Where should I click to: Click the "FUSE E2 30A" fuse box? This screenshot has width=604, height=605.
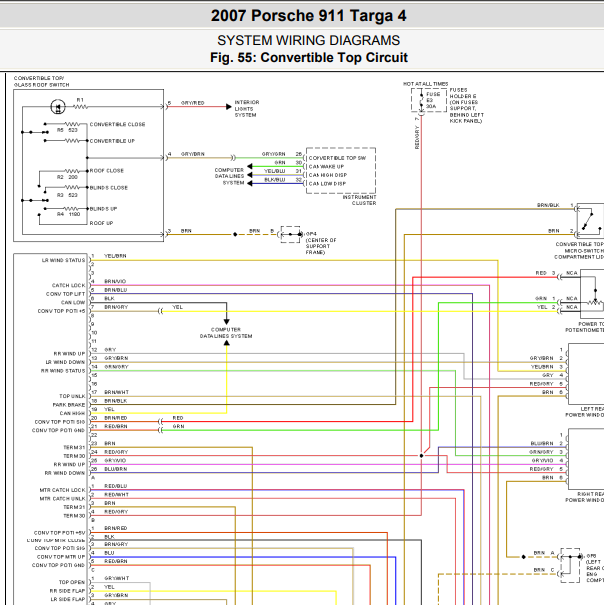click(429, 100)
